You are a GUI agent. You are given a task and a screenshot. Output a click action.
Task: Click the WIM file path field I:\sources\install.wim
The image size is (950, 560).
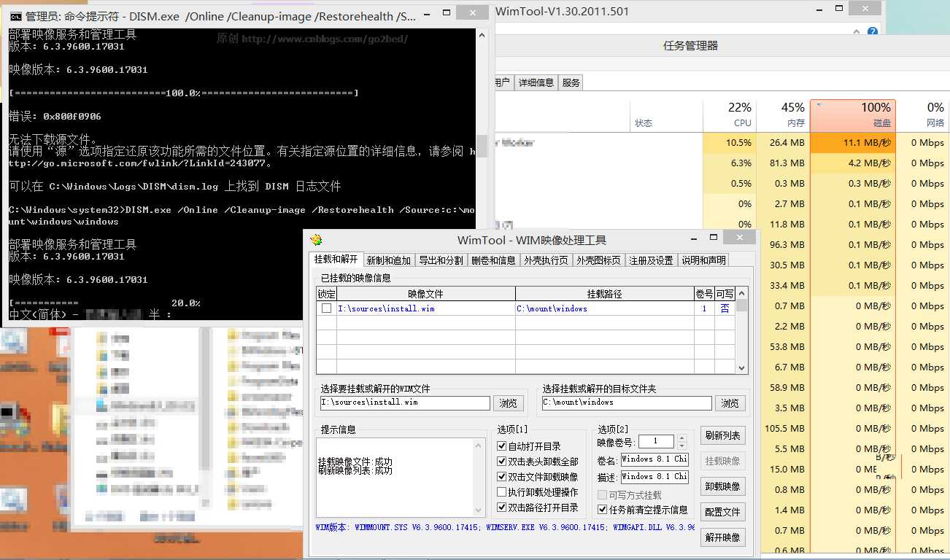(405, 402)
